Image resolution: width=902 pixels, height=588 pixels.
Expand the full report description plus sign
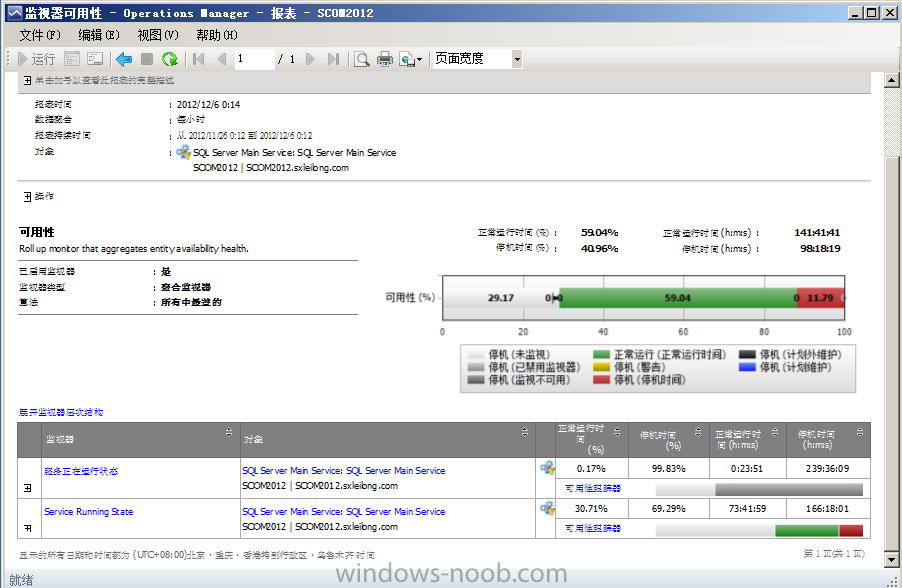(x=28, y=80)
